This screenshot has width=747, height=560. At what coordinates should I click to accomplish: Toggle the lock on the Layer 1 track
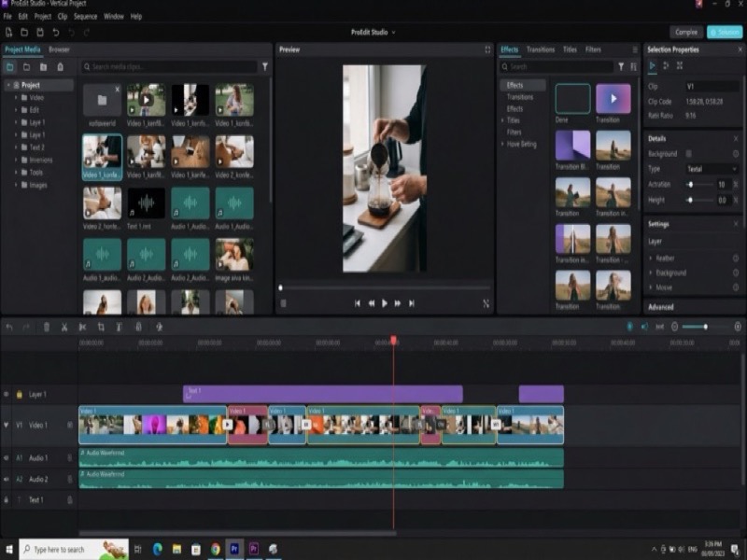19,395
